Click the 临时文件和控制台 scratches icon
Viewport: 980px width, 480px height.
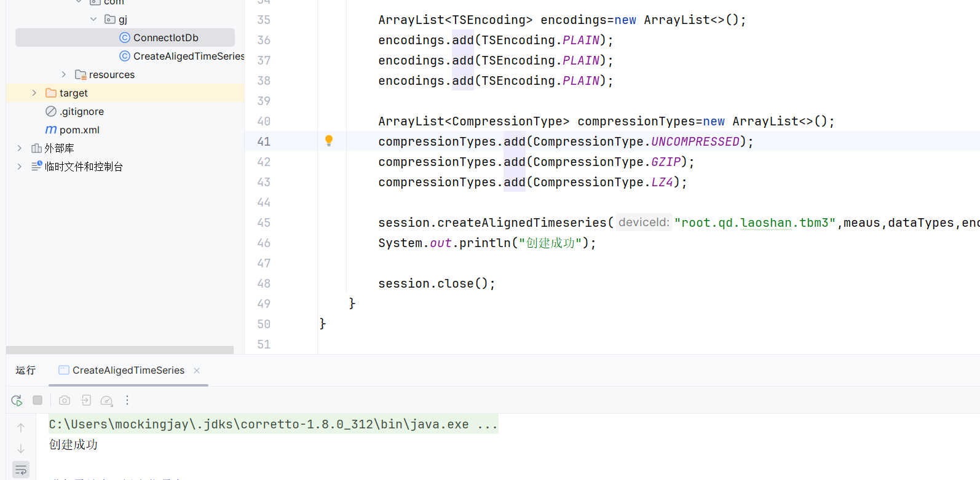click(36, 167)
